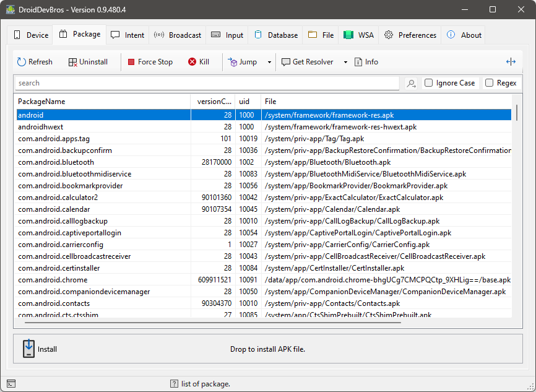This screenshot has width=536, height=392.
Task: Sort by uid column header
Action: click(x=248, y=102)
